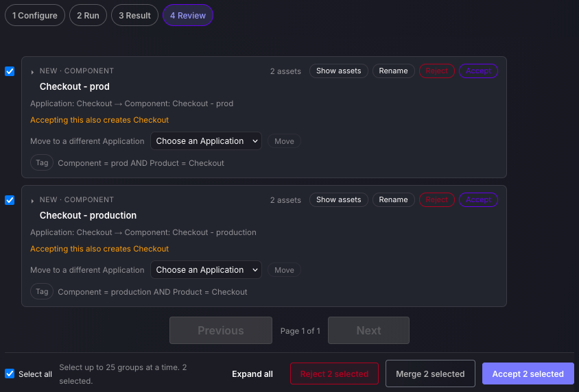Click 'Application: Checkout → Component: Checkout - production' path
Viewport: 579px width, 392px height.
(x=143, y=232)
